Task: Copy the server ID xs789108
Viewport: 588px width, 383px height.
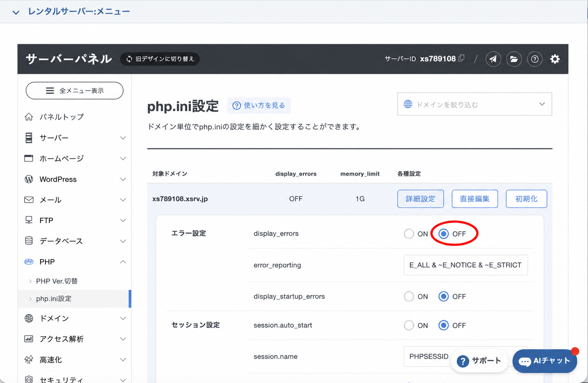Action: tap(462, 58)
